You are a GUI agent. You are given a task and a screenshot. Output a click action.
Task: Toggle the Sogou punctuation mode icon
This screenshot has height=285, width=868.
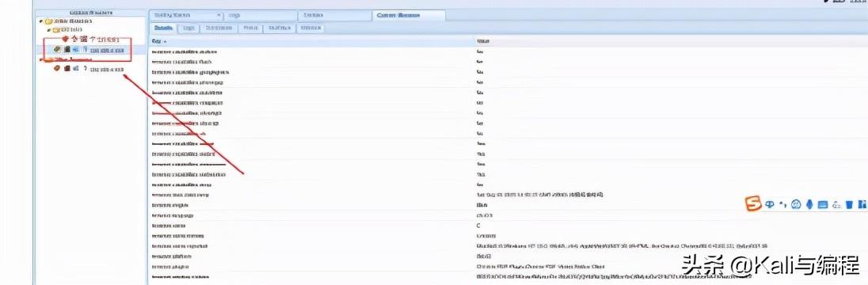point(782,204)
